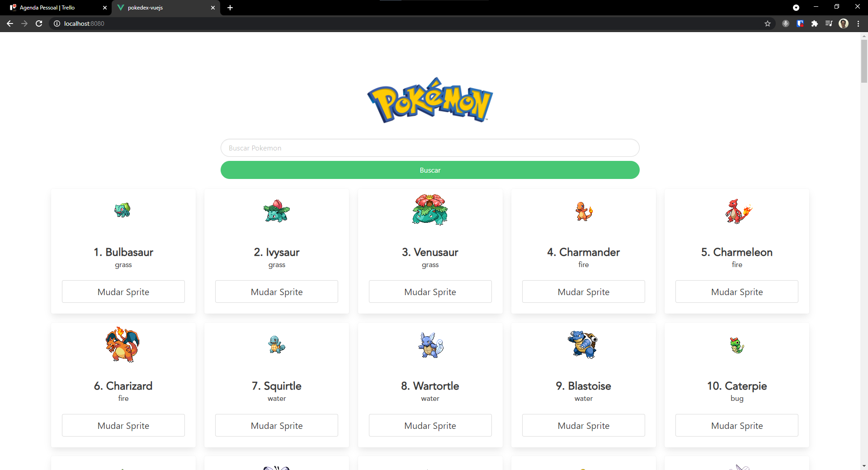This screenshot has height=470, width=868.
Task: Open a new browser tab
Action: pos(230,8)
